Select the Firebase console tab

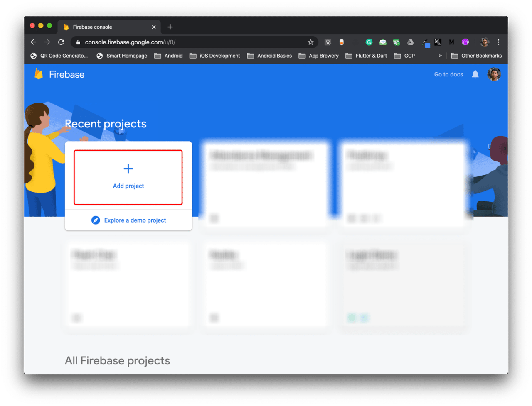click(x=109, y=27)
